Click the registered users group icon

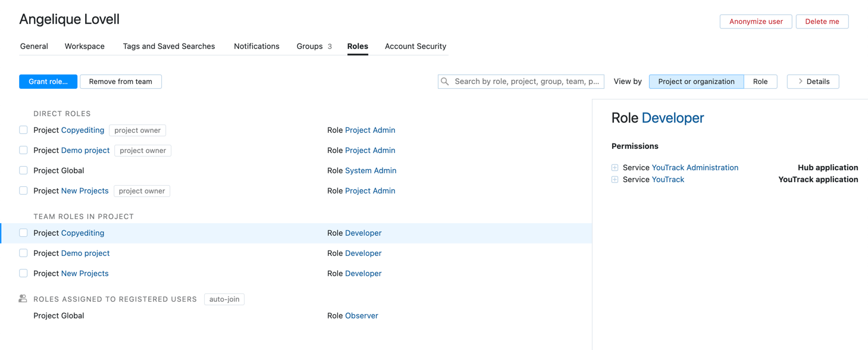point(23,299)
